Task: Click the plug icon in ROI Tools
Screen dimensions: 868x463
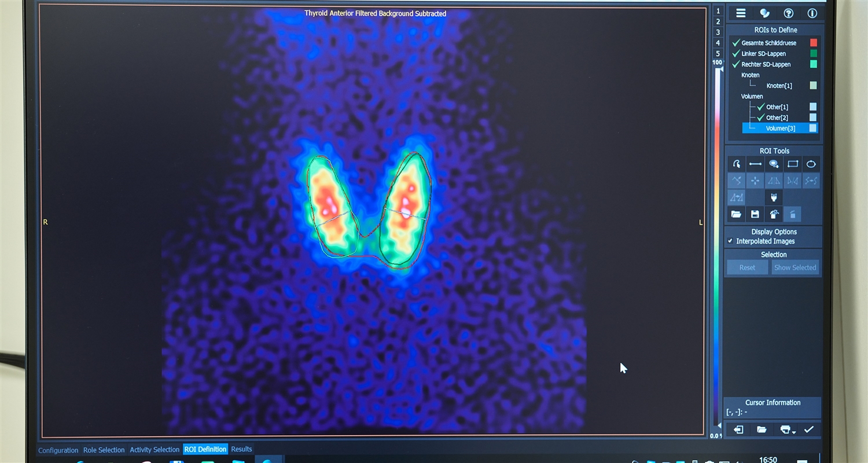Action: (774, 197)
